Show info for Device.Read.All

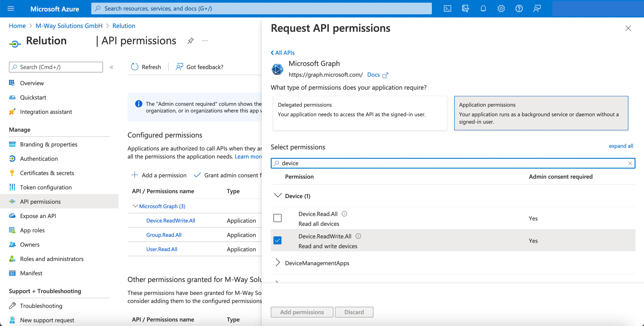pyautogui.click(x=344, y=214)
